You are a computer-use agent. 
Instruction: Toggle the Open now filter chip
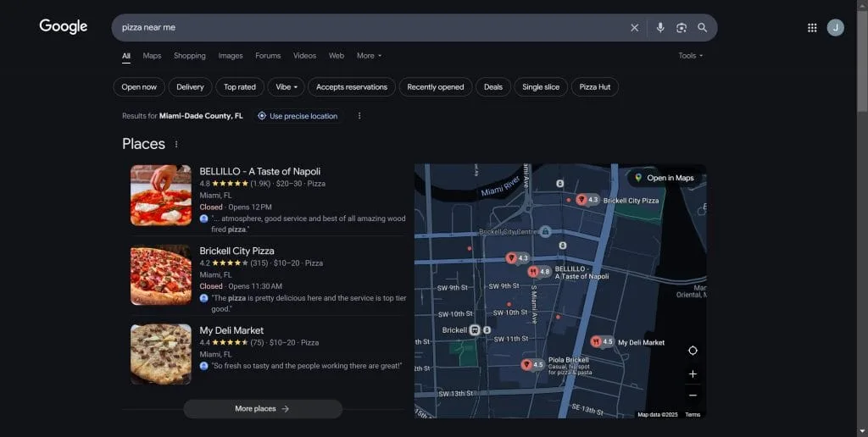click(139, 87)
